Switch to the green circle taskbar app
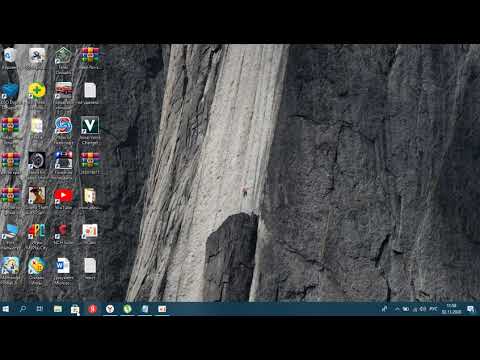This screenshot has width=480, height=360. click(127, 309)
